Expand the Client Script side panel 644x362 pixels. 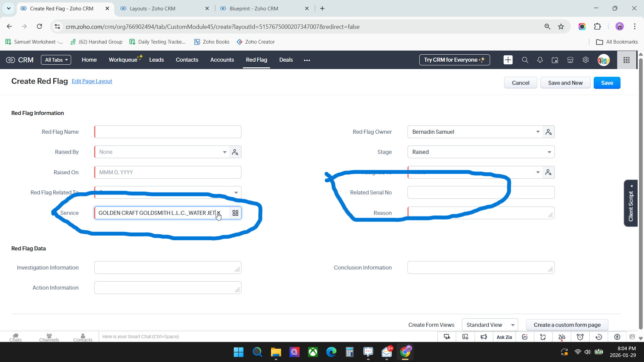click(631, 203)
